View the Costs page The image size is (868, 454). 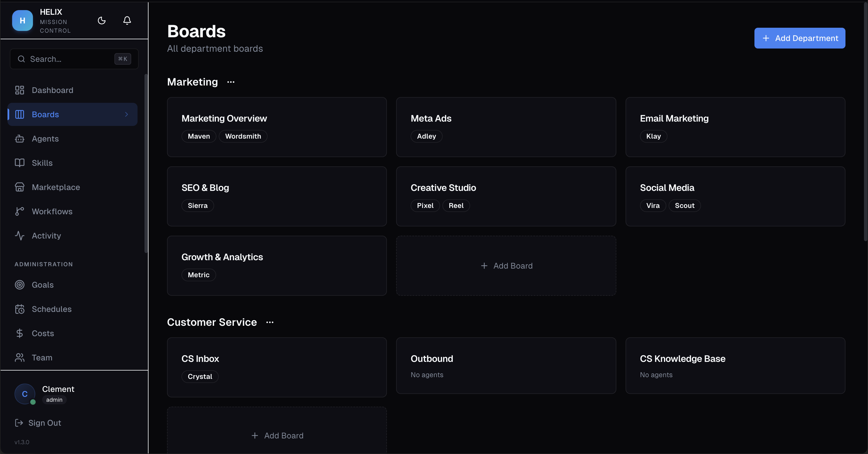tap(43, 334)
